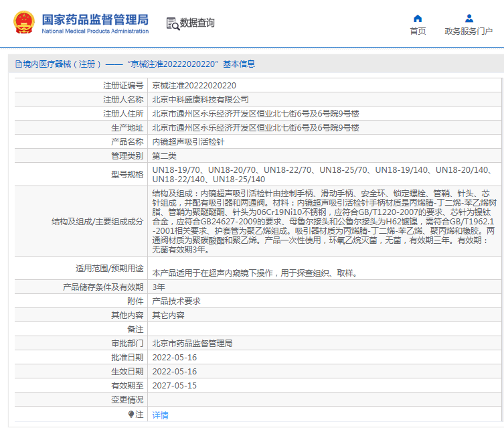Click the 国家药品监督管理局 title
The width and height of the screenshot is (504, 428).
[95, 19]
